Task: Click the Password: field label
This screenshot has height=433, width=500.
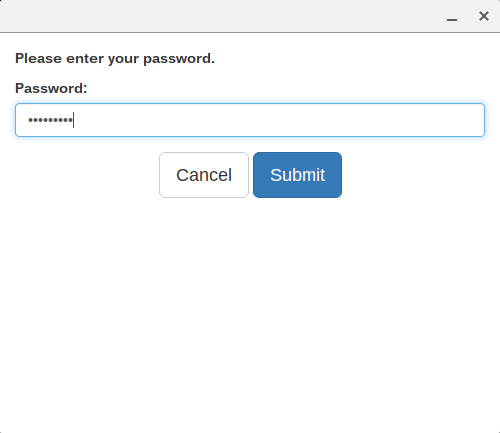Action: pyautogui.click(x=51, y=88)
